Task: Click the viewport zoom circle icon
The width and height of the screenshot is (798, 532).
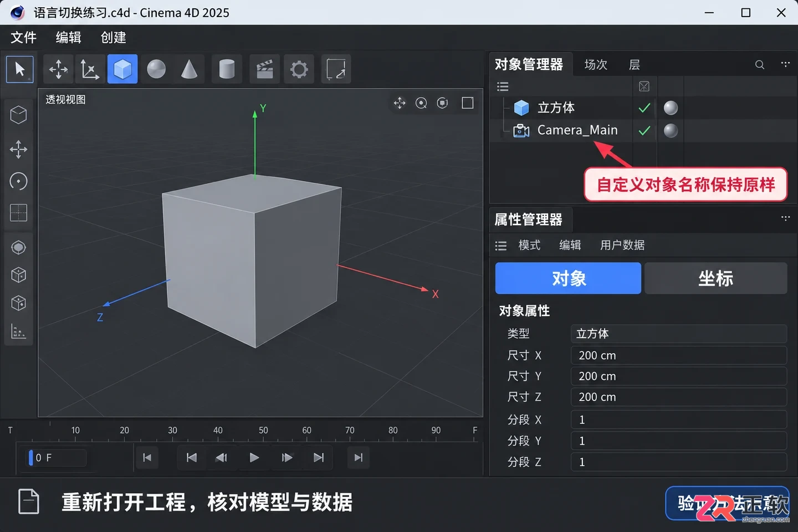Action: tap(421, 103)
